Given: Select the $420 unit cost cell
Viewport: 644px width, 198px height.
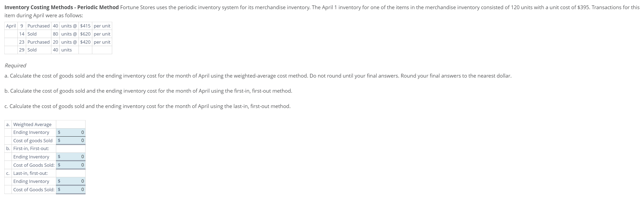Looking at the screenshot, I should tap(85, 42).
